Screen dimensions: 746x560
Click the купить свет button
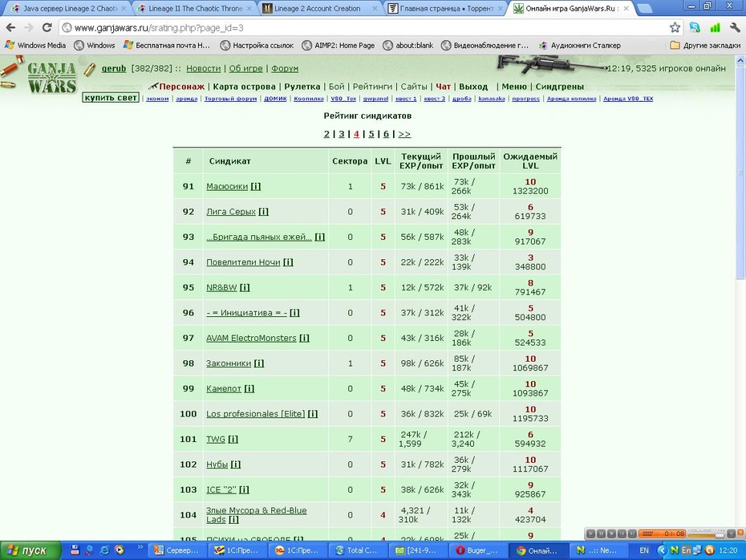111,98
